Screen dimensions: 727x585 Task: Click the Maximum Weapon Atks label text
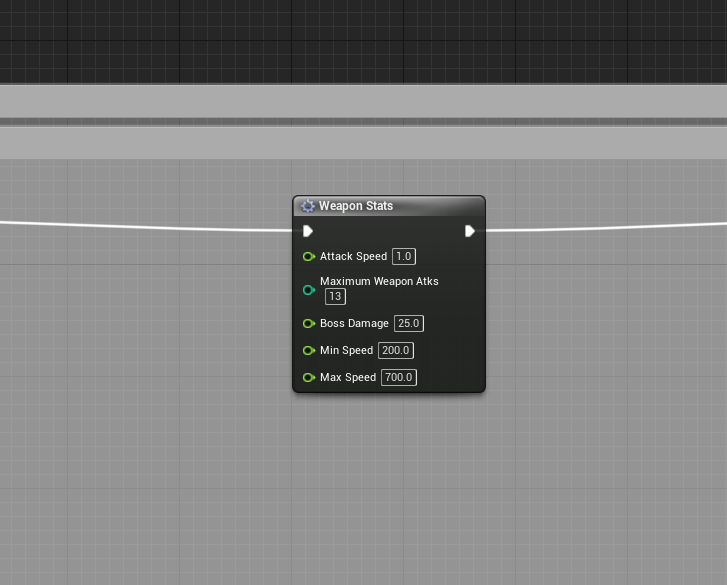click(x=379, y=281)
